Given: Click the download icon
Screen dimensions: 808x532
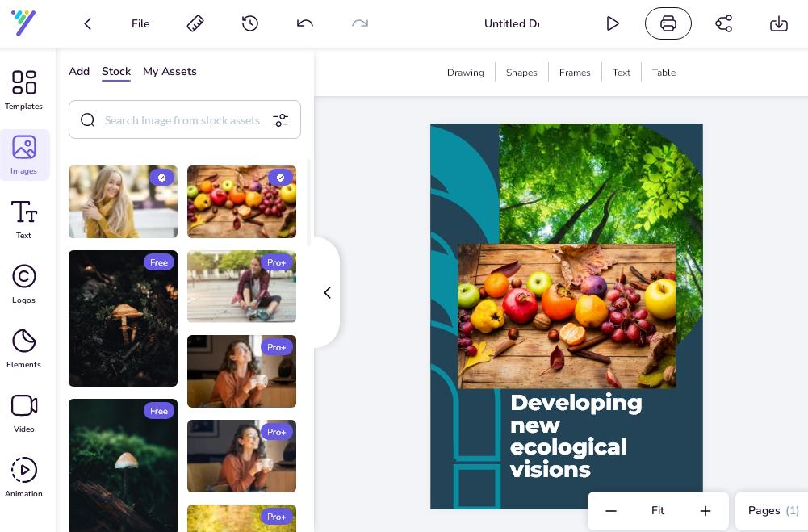Looking at the screenshot, I should point(778,23).
